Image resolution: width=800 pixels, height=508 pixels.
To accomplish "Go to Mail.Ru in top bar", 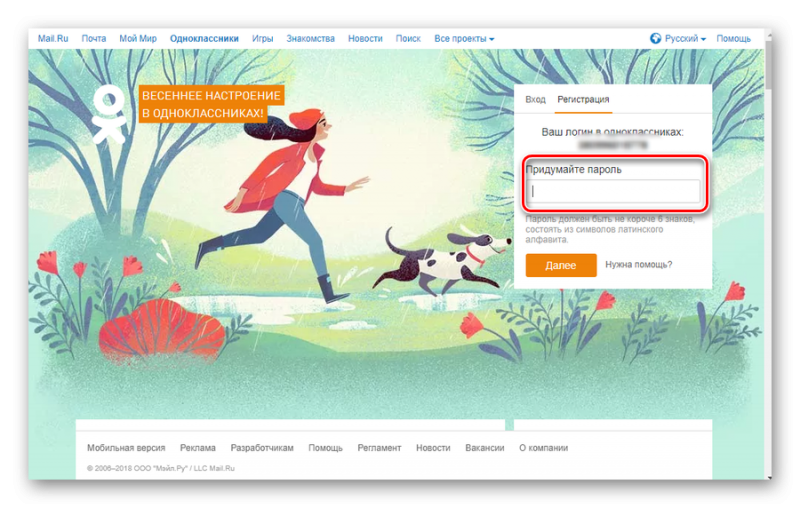I will point(51,38).
